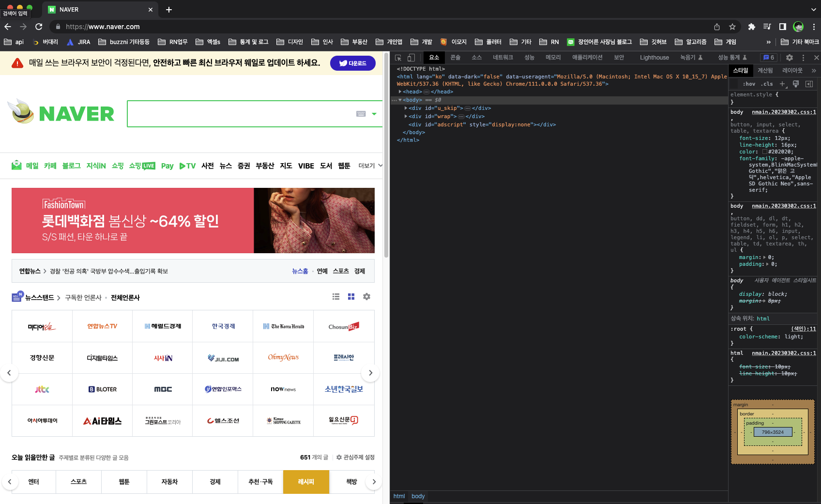The width and height of the screenshot is (821, 504).
Task: Toggle computed styles sidebar icon
Action: pos(809,84)
